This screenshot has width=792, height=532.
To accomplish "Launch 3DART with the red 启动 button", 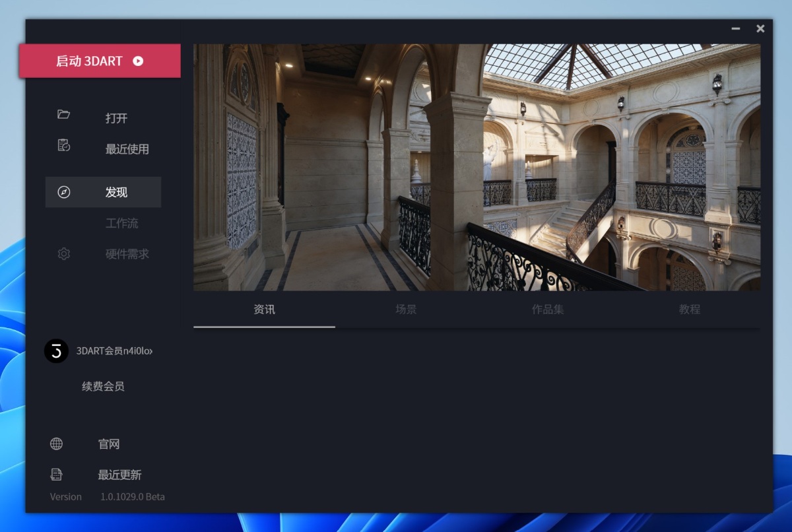I will point(100,61).
